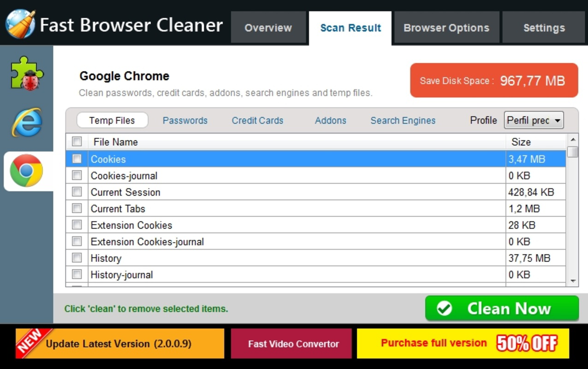The width and height of the screenshot is (588, 369).
Task: Open the addons puzzle-bug sidebar icon
Action: pos(27,73)
